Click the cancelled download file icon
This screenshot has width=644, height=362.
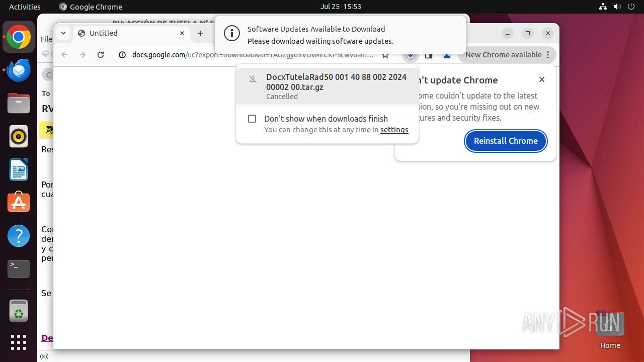(x=253, y=79)
